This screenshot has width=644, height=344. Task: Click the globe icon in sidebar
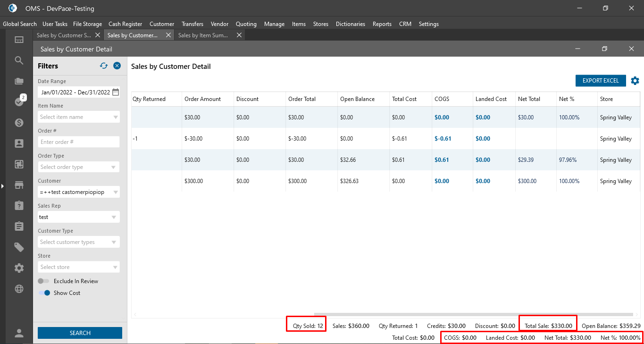click(19, 289)
